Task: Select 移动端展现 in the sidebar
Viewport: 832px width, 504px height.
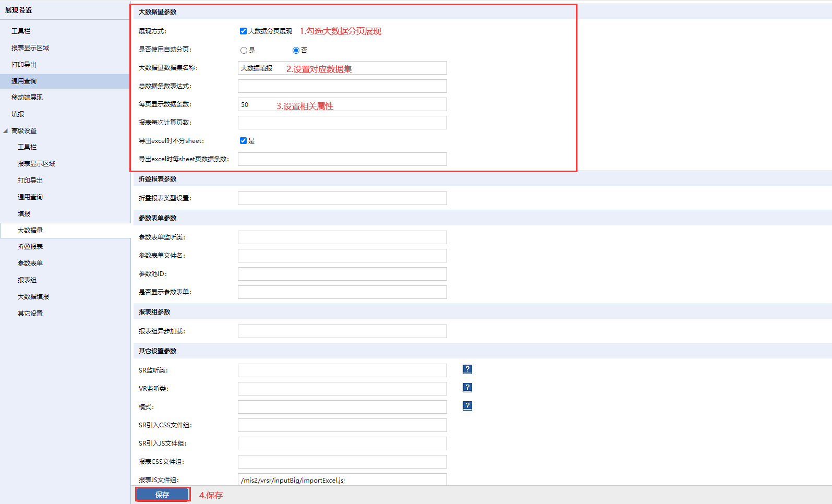Action: pos(27,98)
